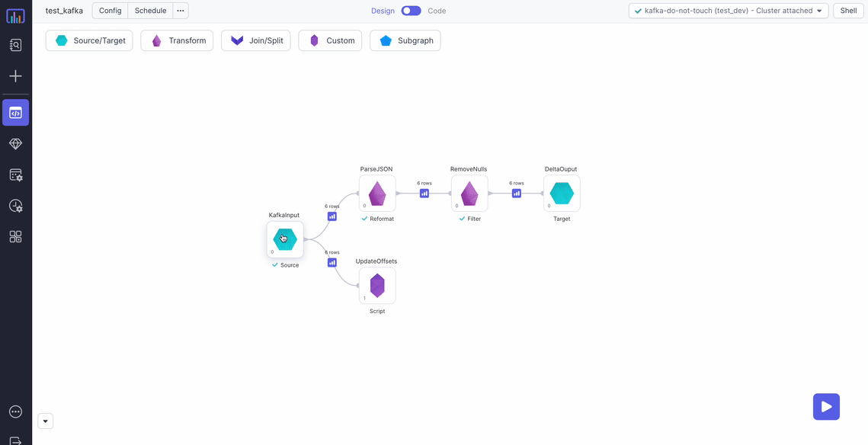Open the Schedule tab
Viewport: 868px width, 445px height.
(x=149, y=10)
